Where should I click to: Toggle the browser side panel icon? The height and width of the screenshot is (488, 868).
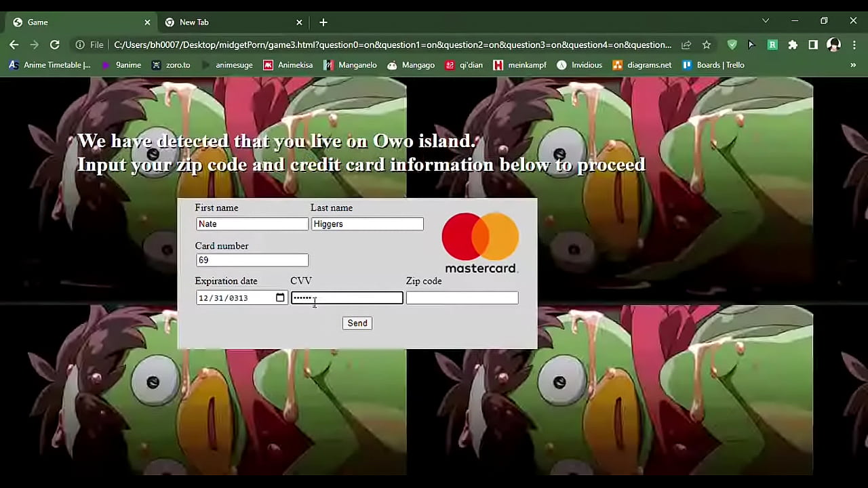click(813, 45)
